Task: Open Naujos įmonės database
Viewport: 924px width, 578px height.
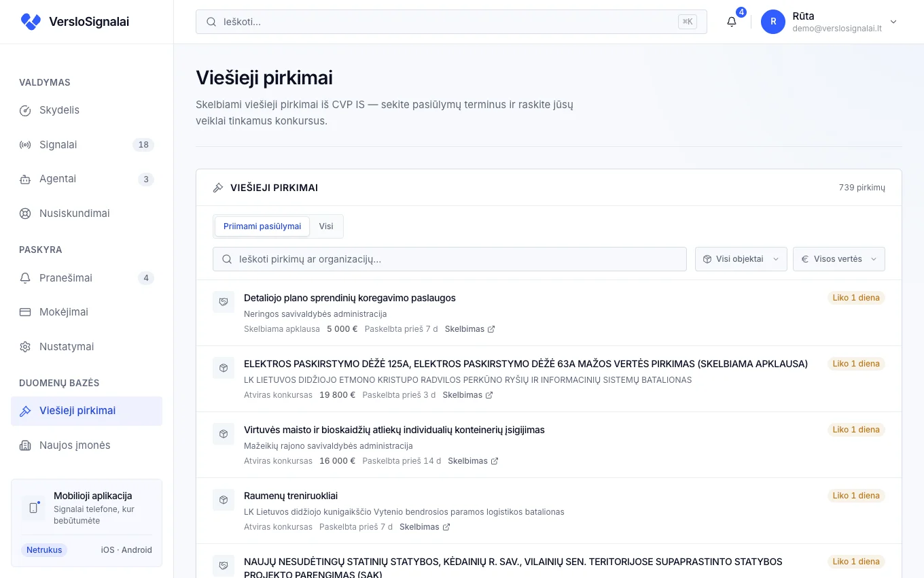Action: point(86,445)
